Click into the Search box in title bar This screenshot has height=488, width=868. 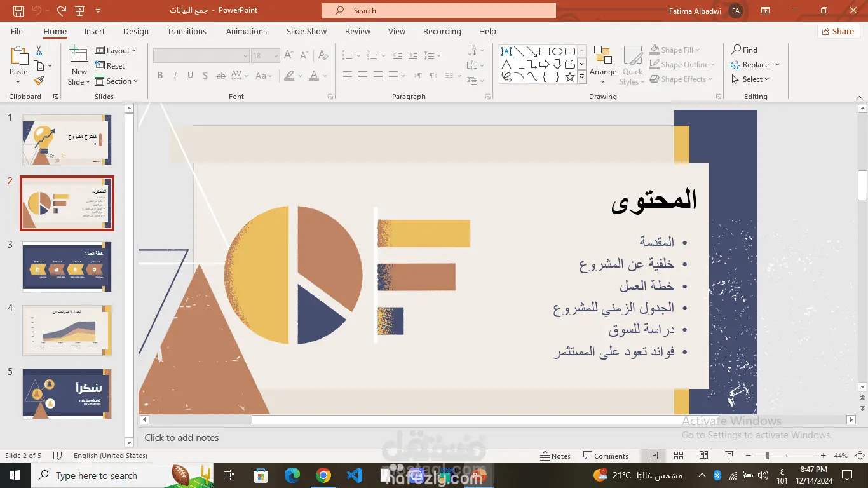pyautogui.click(x=439, y=11)
